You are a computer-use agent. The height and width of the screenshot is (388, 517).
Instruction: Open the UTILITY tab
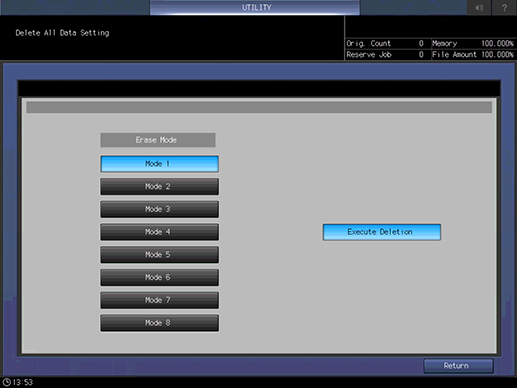(x=255, y=7)
